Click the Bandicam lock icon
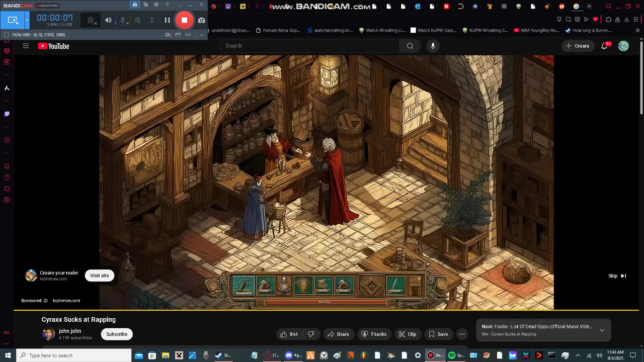This screenshot has height=362, width=644. coord(135,5)
